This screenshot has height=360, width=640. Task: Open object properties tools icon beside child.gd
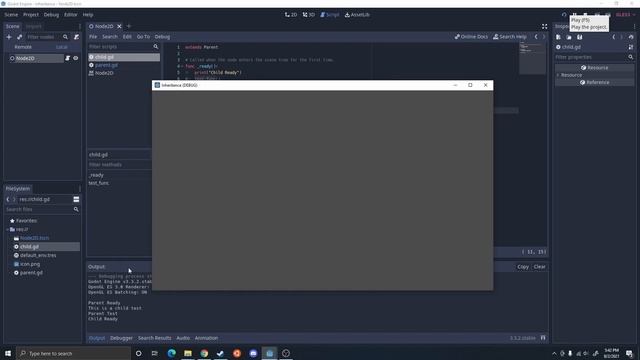pyautogui.click(x=631, y=47)
